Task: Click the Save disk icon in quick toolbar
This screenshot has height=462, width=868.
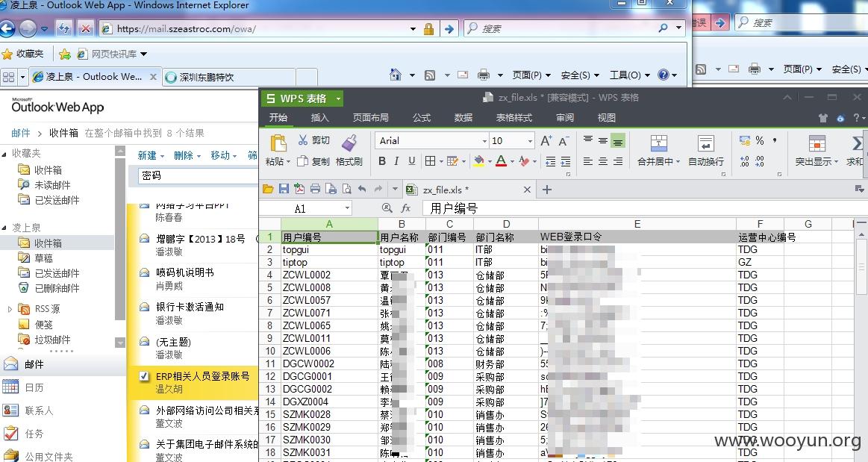Action: coord(284,190)
